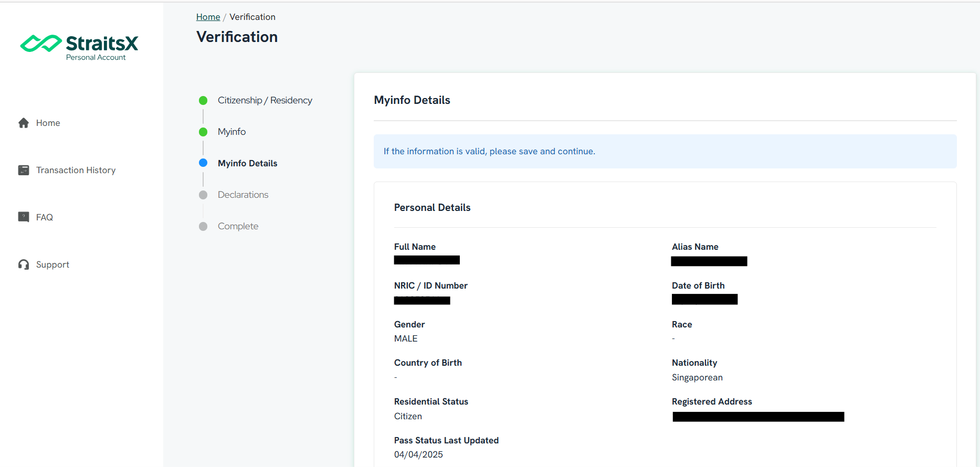Click the StraitsX logo
Viewport: 980px width, 467px height.
[79, 47]
